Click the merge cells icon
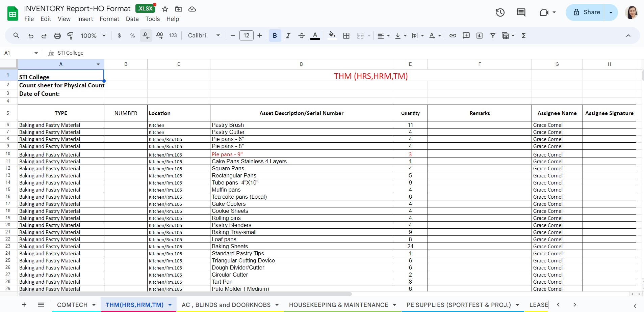Viewport: 644px width, 312px height. click(360, 35)
